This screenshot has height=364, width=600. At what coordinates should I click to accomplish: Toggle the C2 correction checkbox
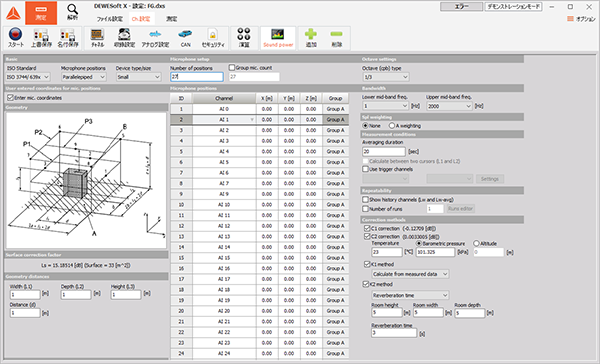click(x=367, y=237)
